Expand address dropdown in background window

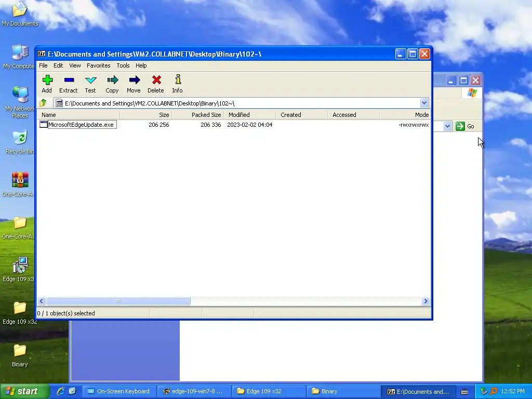447,126
